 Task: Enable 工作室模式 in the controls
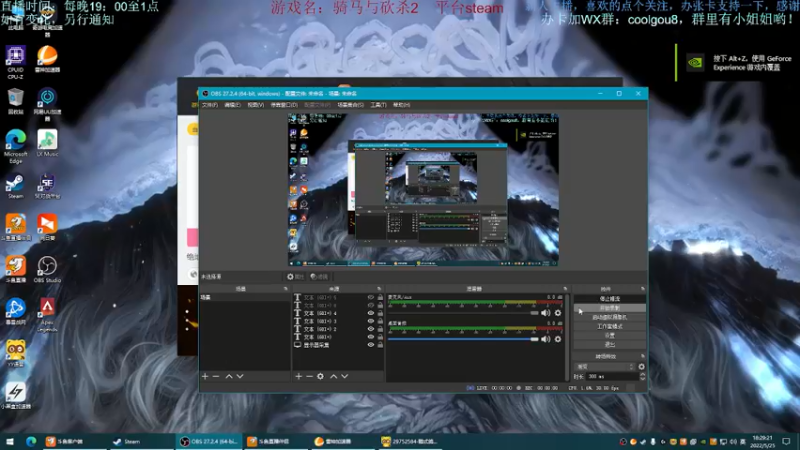pos(610,326)
